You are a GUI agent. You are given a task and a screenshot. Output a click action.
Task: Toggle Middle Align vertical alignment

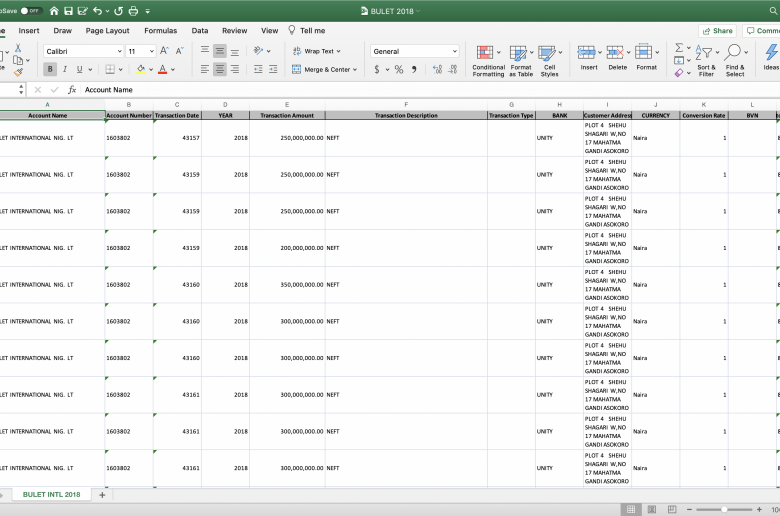(x=219, y=51)
